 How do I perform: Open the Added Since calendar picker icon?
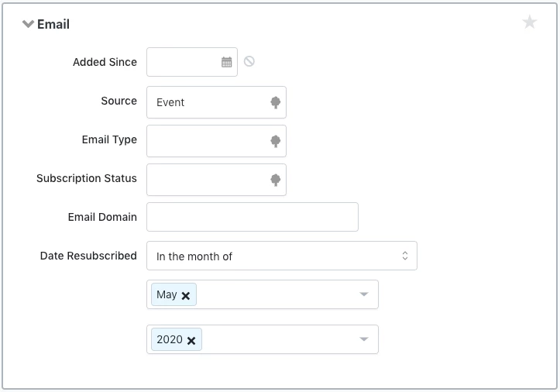[227, 62]
